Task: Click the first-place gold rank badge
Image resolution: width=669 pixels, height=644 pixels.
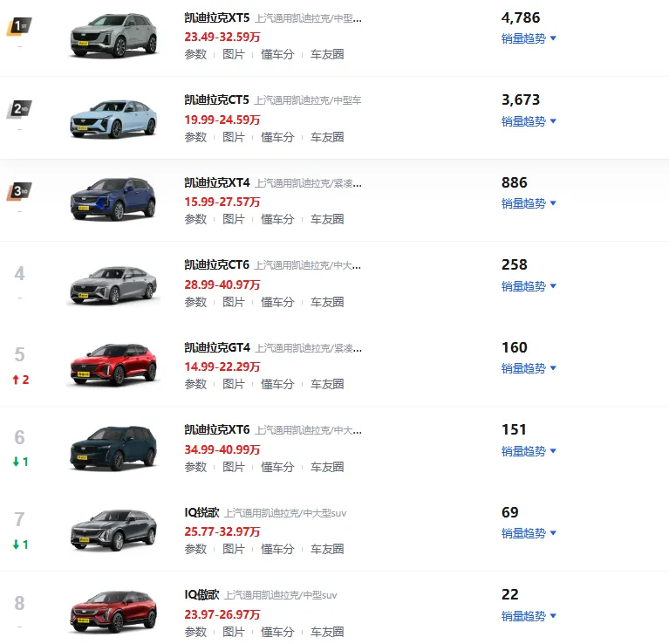Action: click(19, 26)
